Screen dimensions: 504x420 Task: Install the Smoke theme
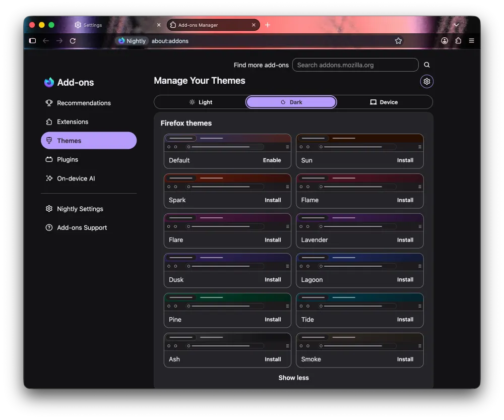coord(405,359)
